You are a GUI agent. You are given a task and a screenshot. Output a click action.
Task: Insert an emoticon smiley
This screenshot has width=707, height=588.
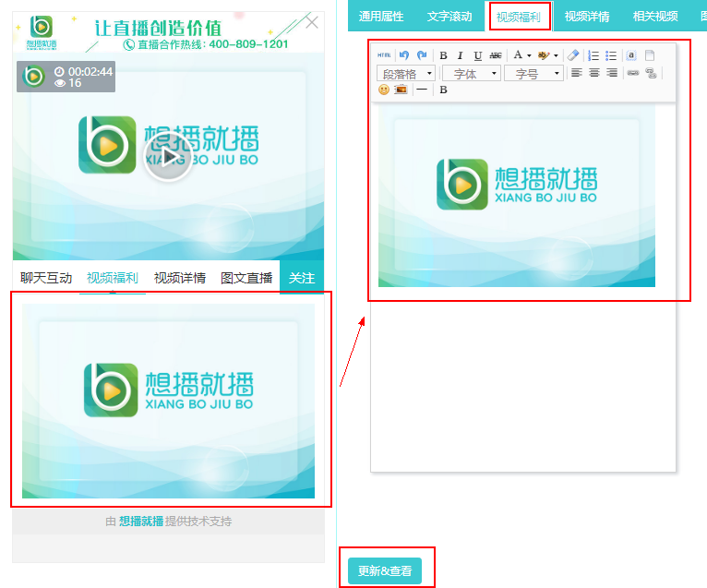pyautogui.click(x=384, y=90)
